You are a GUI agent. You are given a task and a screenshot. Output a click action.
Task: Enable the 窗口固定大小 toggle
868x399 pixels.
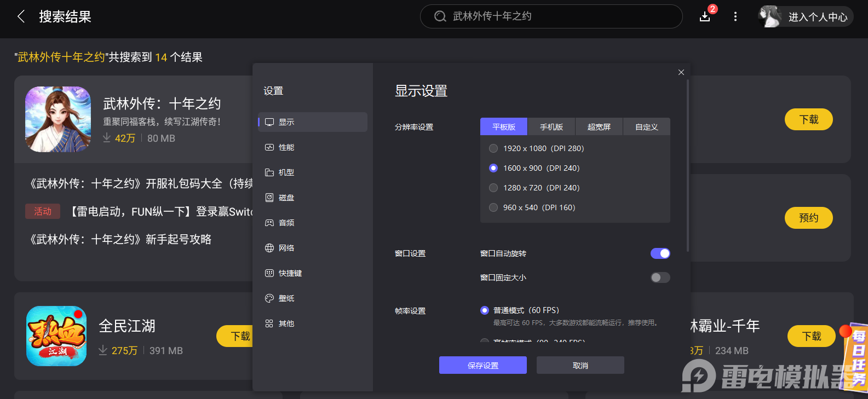coord(660,277)
